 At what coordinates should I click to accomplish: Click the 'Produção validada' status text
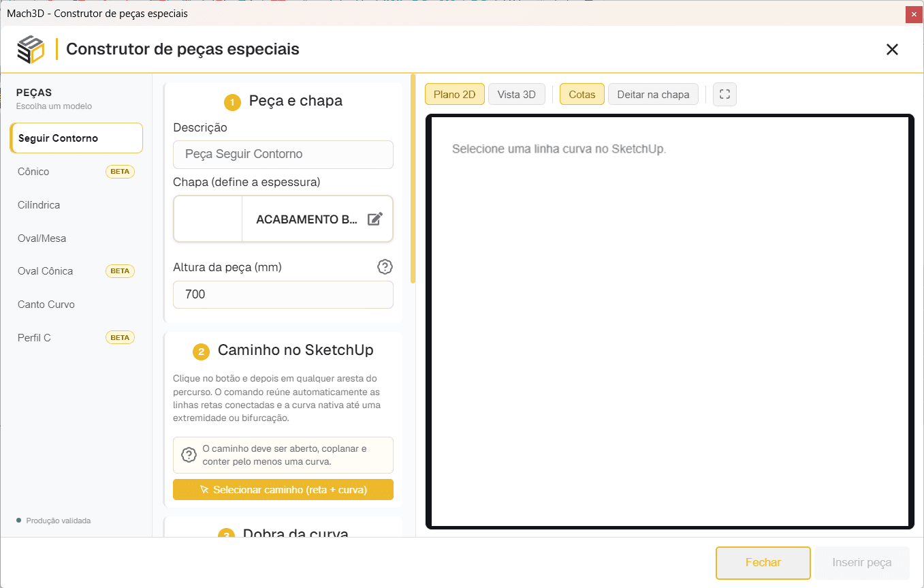pyautogui.click(x=59, y=521)
